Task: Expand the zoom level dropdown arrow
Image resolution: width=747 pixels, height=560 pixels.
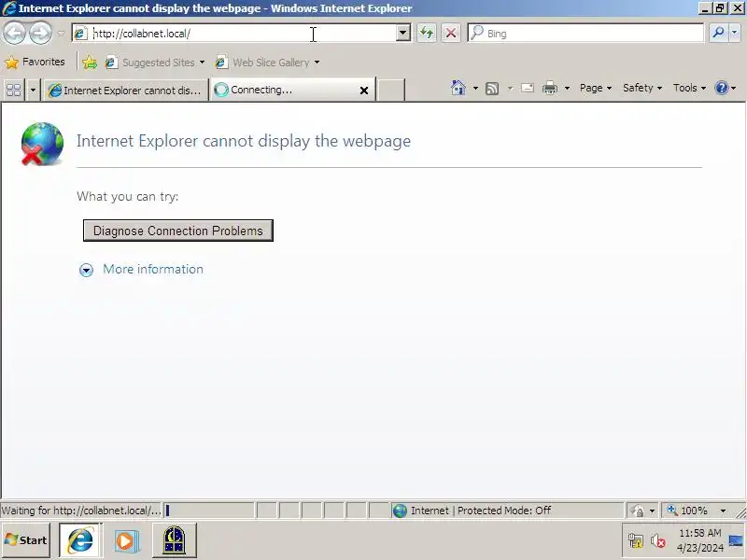Action: point(723,511)
